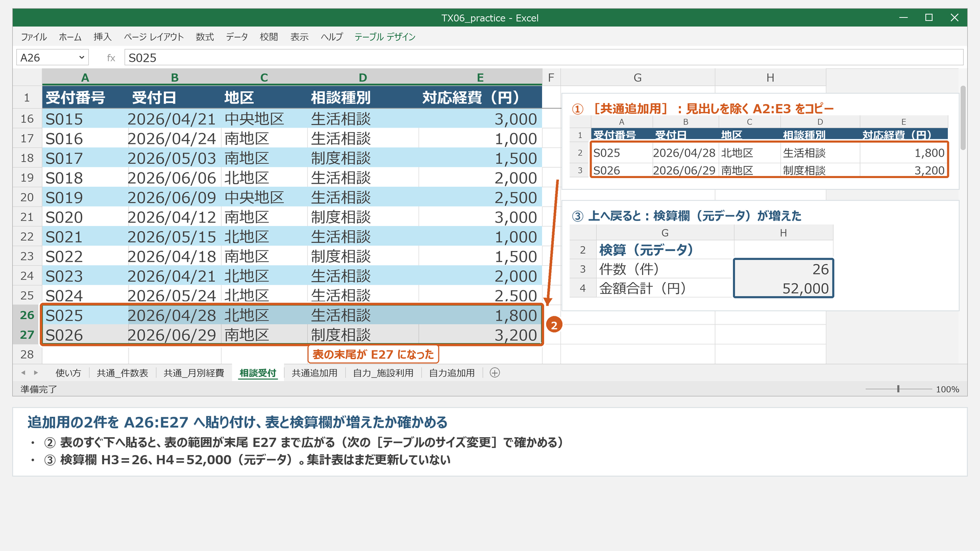Open the 表示 ribbon tab
Viewport: 980px width, 551px height.
(300, 37)
